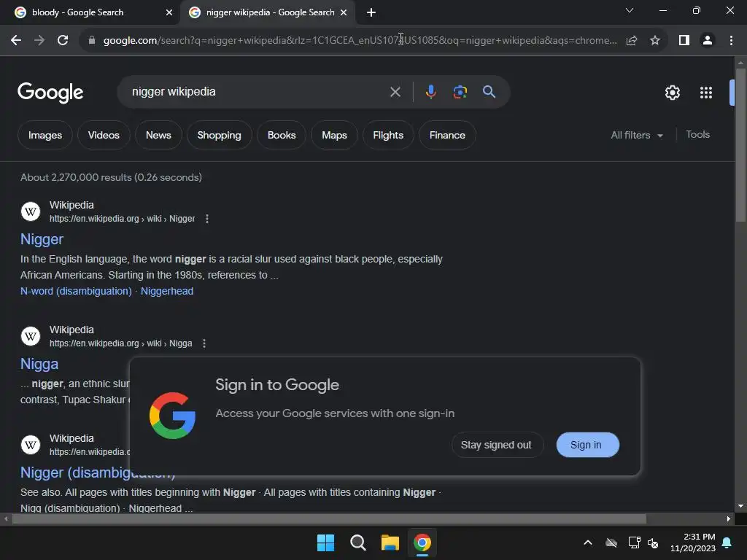Viewport: 747px width, 560px height.
Task: Go back to the previous page
Action: (16, 41)
